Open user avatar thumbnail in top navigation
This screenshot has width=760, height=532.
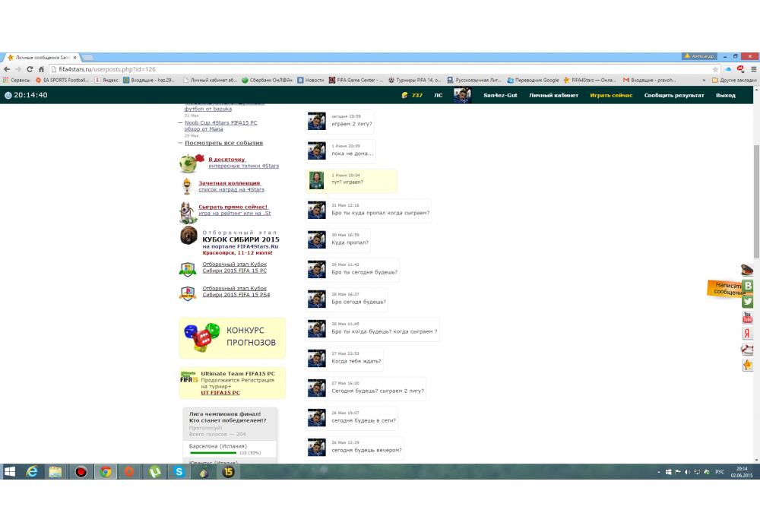(x=462, y=95)
